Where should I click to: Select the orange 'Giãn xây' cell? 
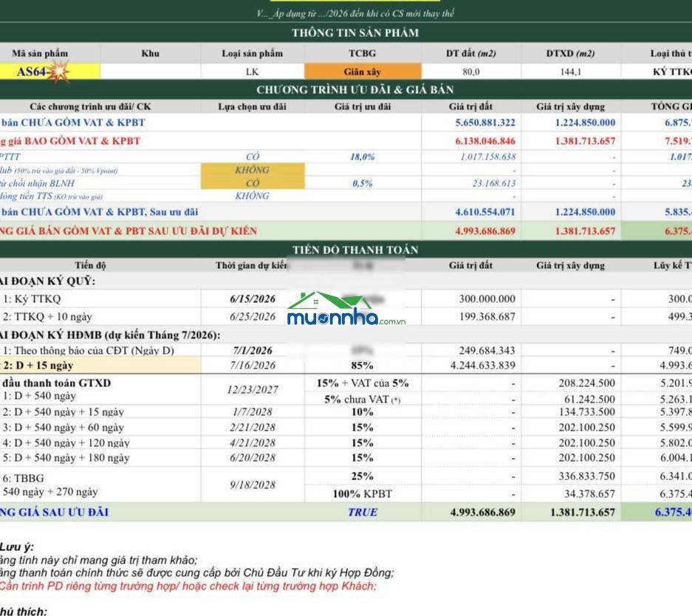pos(363,72)
